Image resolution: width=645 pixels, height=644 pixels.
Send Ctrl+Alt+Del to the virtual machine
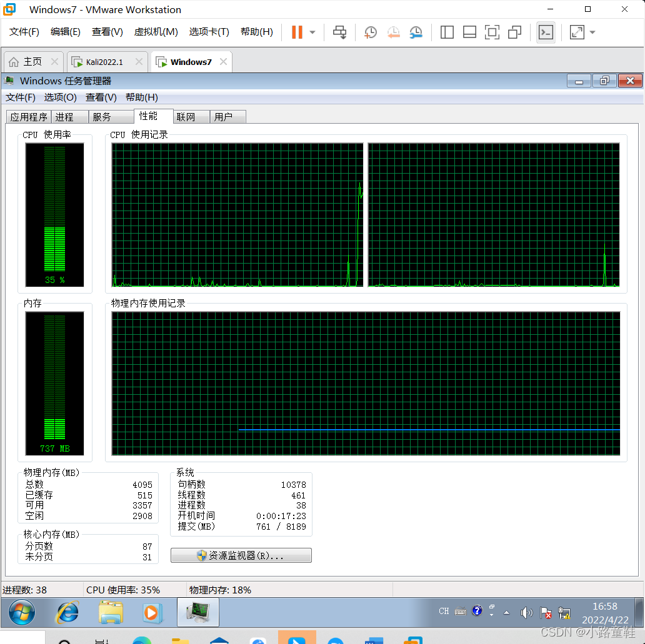340,32
